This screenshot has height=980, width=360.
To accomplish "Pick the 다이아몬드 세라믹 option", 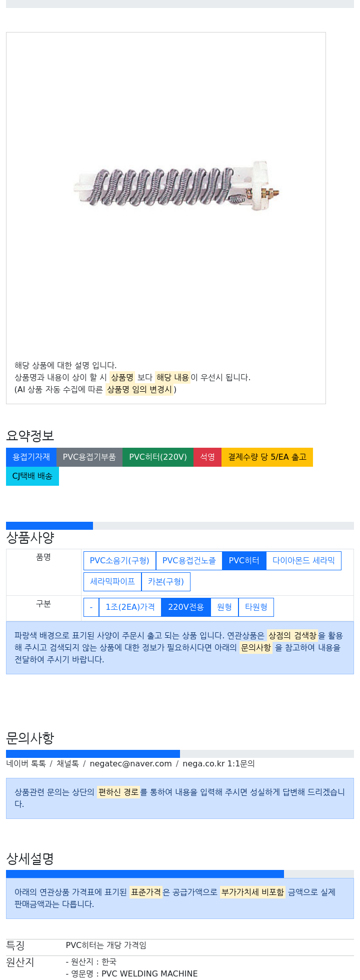I will [303, 561].
